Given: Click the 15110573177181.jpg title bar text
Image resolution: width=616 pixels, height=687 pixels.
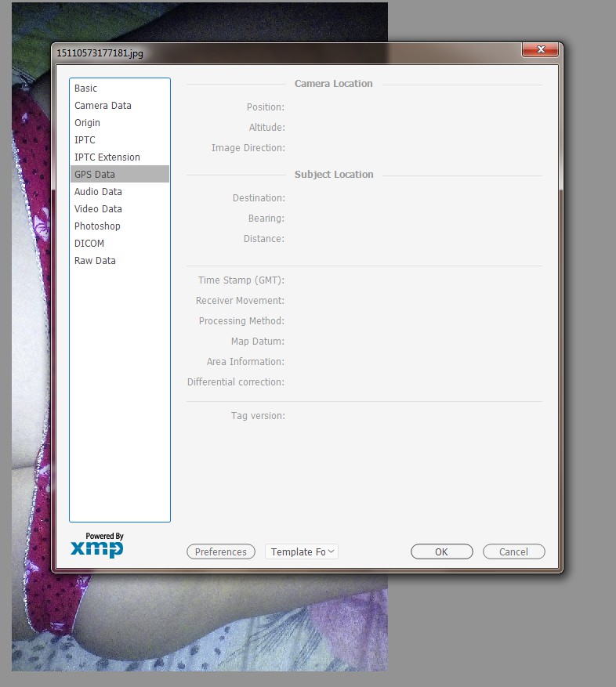Looking at the screenshot, I should (x=100, y=53).
